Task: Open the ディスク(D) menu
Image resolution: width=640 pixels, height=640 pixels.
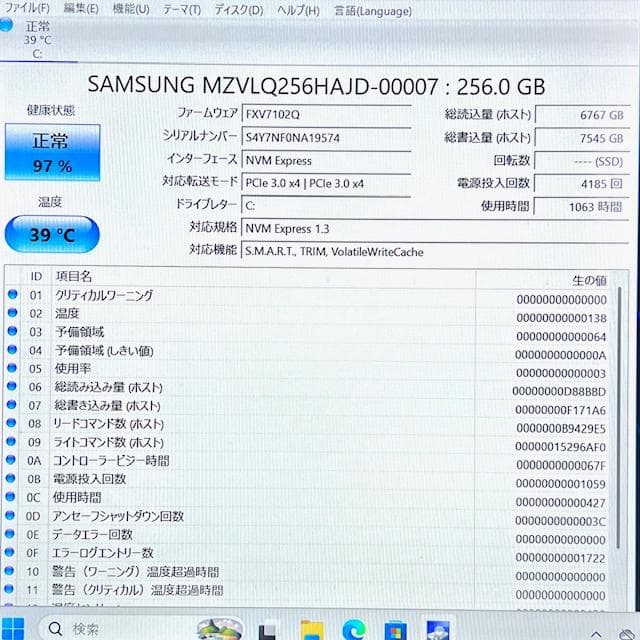Action: point(239,10)
